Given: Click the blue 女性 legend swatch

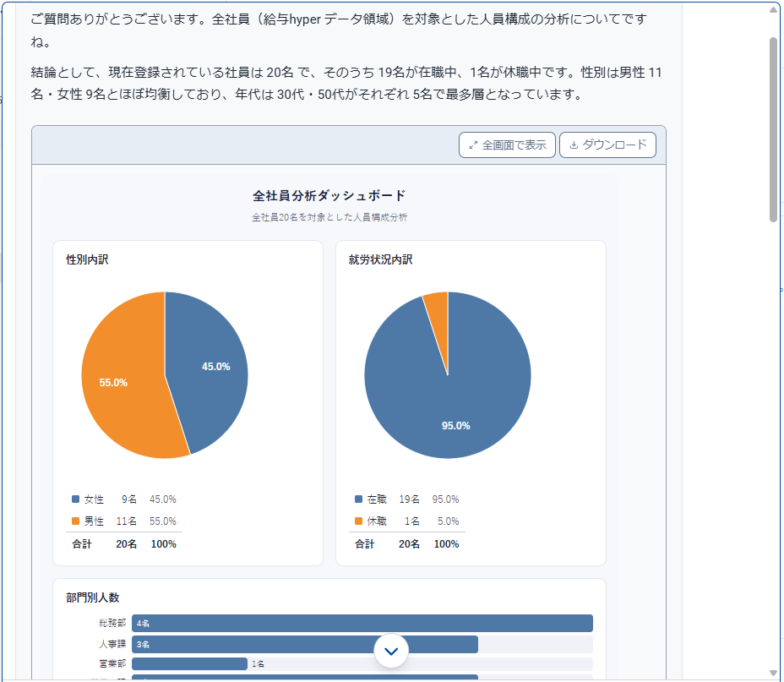Looking at the screenshot, I should point(75,499).
